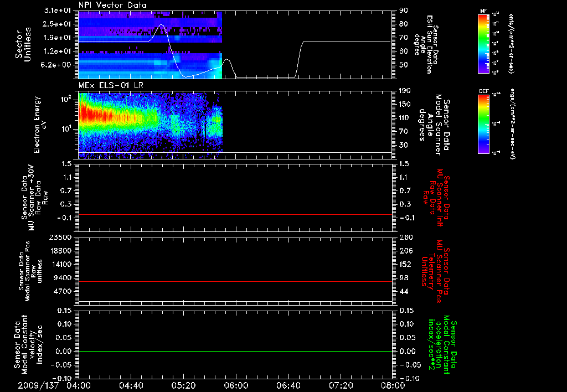Click the NF color scale bar

point(483,44)
